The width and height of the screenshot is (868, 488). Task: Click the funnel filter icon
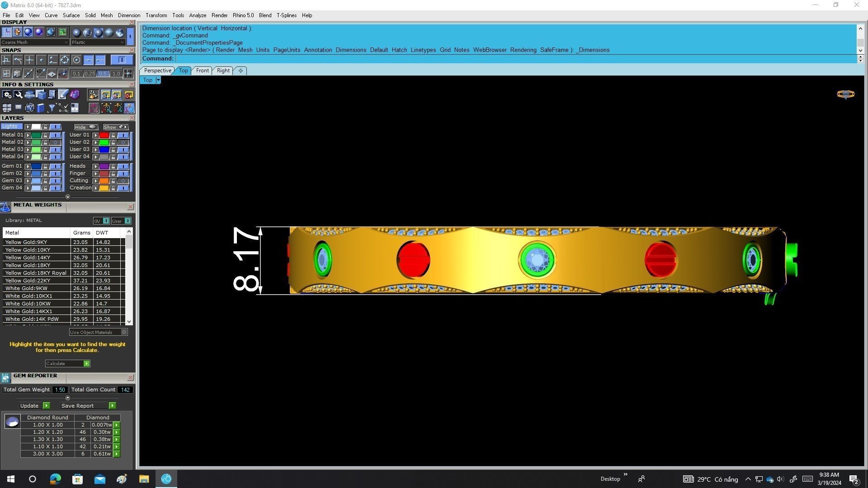[x=52, y=108]
